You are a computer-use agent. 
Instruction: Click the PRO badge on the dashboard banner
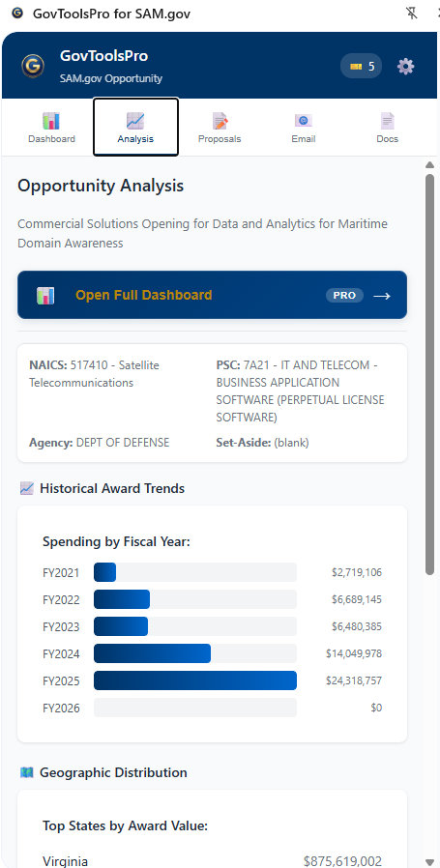click(x=344, y=295)
